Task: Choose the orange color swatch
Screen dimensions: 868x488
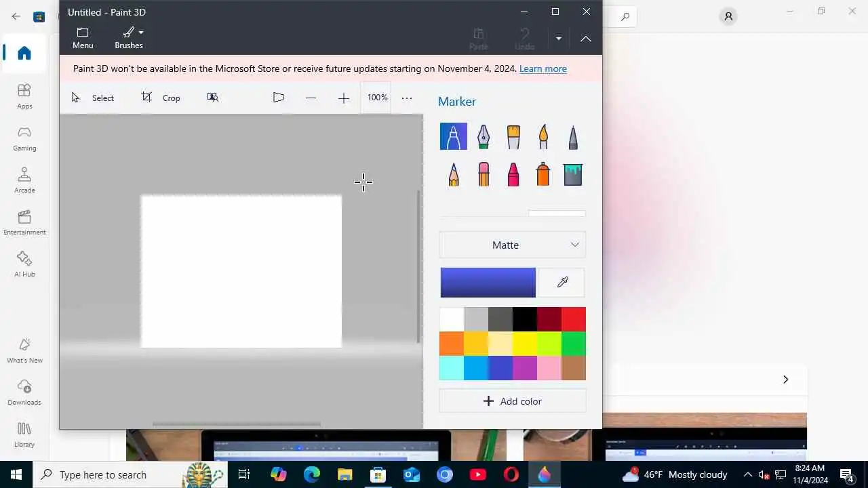Action: [452, 344]
